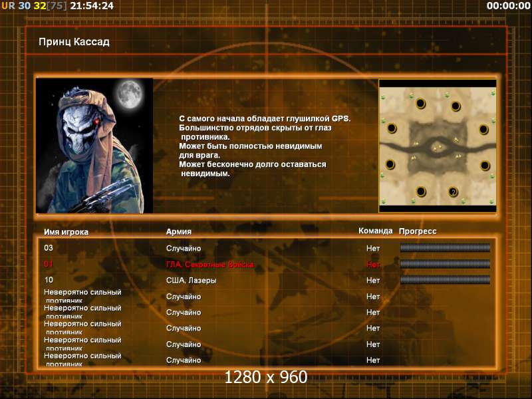This screenshot has width=532, height=399.
Task: Click the 'Армия' column header
Action: coord(178,231)
